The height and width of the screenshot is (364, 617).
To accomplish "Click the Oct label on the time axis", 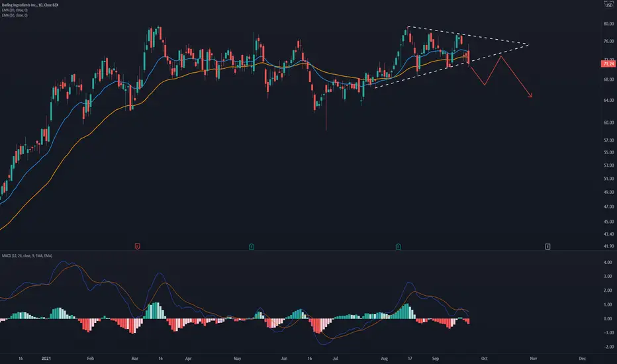I will [x=485, y=359].
